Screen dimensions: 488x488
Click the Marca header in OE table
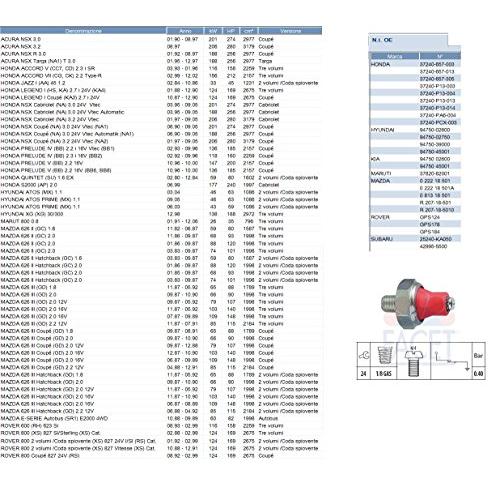coord(395,56)
